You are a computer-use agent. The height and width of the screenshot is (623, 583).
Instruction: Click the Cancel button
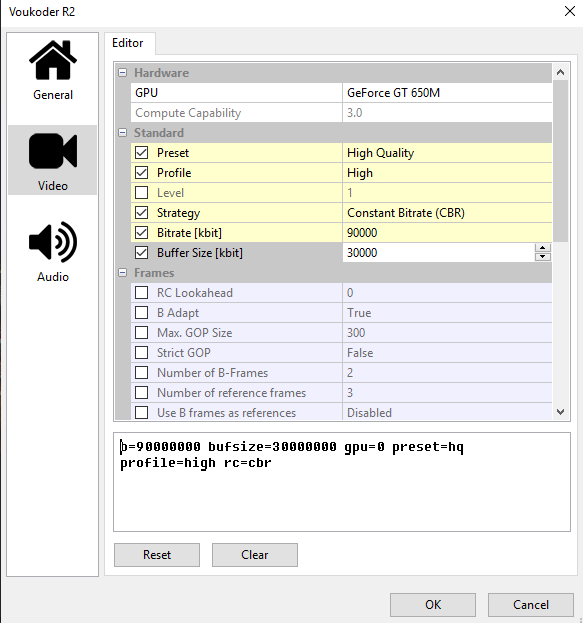point(531,604)
